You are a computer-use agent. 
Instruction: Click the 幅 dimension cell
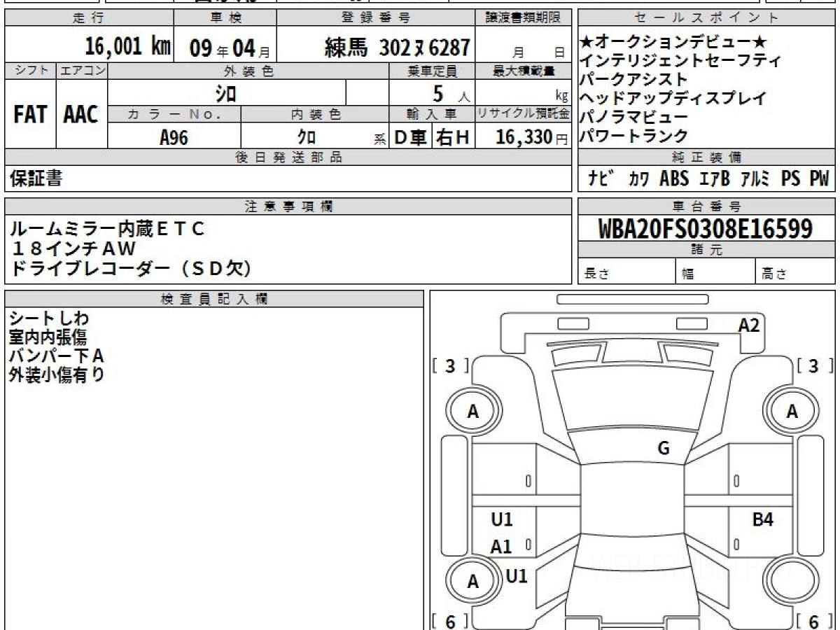coord(716,272)
